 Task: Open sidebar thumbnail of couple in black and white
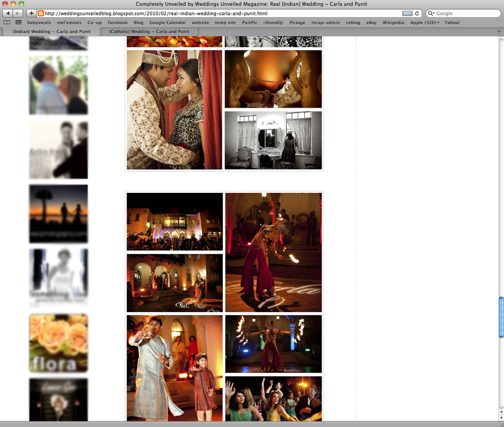tap(58, 150)
